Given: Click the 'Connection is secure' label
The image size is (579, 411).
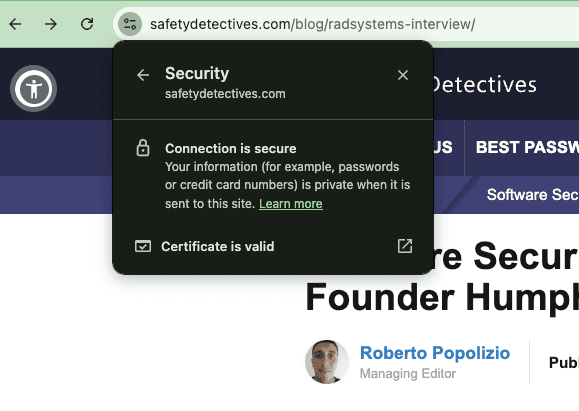Looking at the screenshot, I should [x=230, y=148].
